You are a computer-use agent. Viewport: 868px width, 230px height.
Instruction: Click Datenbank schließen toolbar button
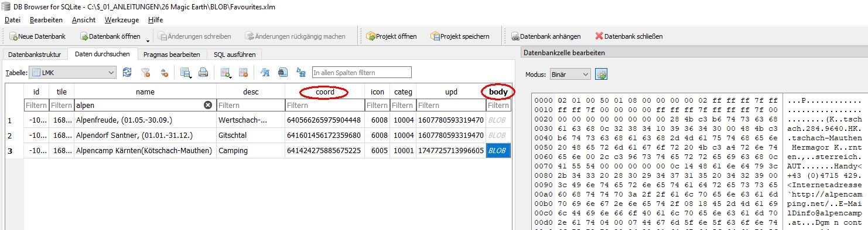(628, 36)
